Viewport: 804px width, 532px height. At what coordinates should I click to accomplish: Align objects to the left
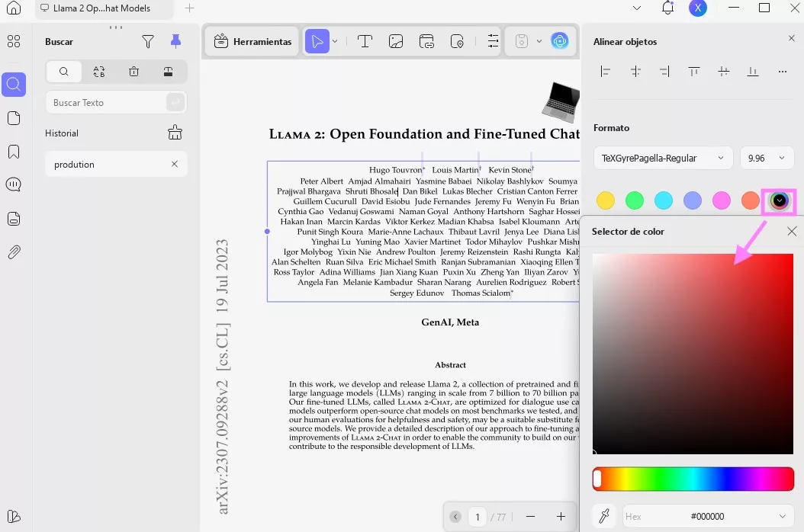coord(606,72)
